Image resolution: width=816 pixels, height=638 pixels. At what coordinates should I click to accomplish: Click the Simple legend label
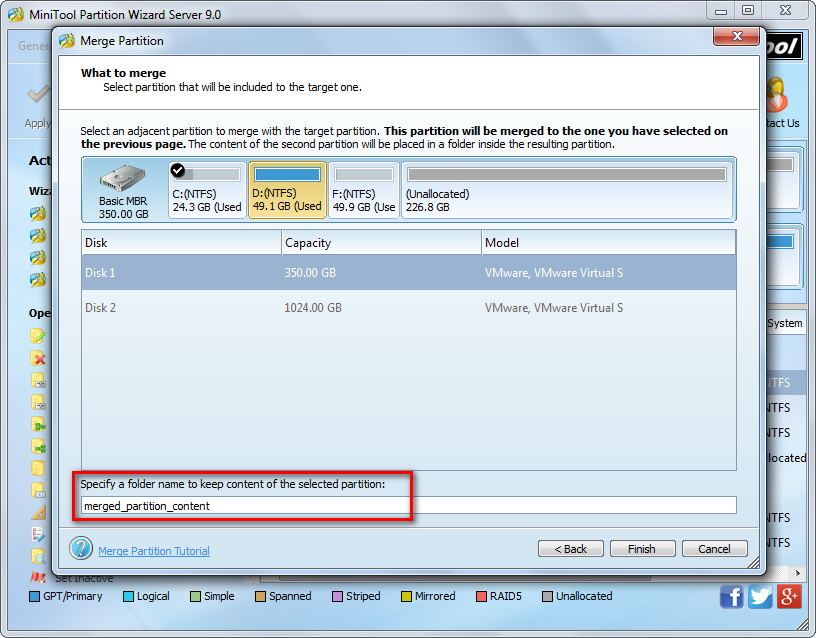[219, 596]
